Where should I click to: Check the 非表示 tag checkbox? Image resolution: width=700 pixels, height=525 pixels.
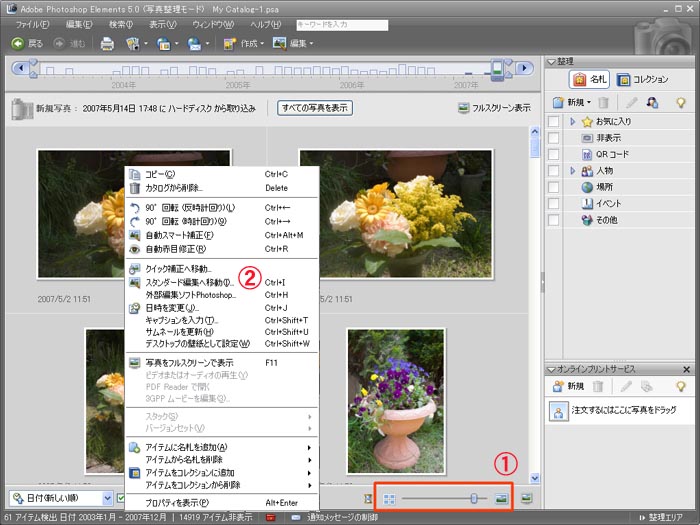tap(553, 138)
